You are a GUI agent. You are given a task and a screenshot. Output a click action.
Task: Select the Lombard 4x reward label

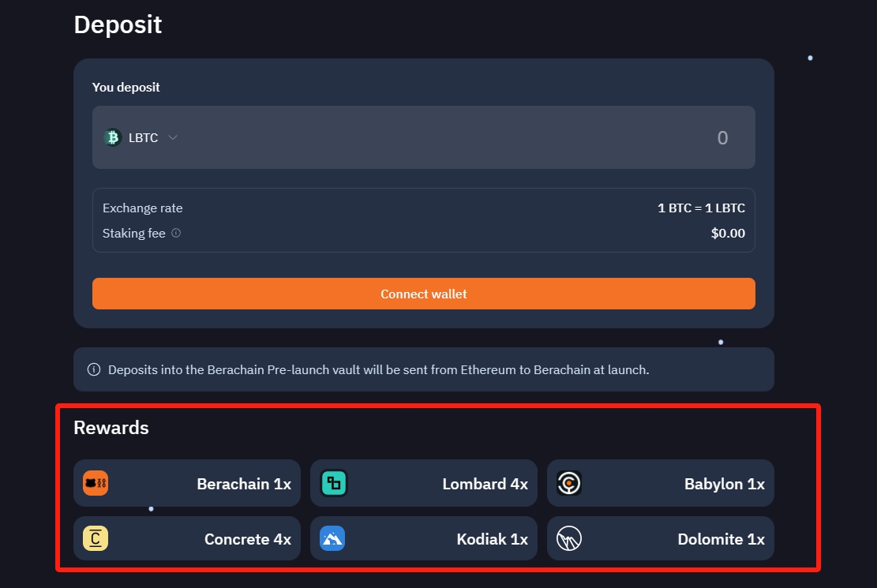click(485, 484)
